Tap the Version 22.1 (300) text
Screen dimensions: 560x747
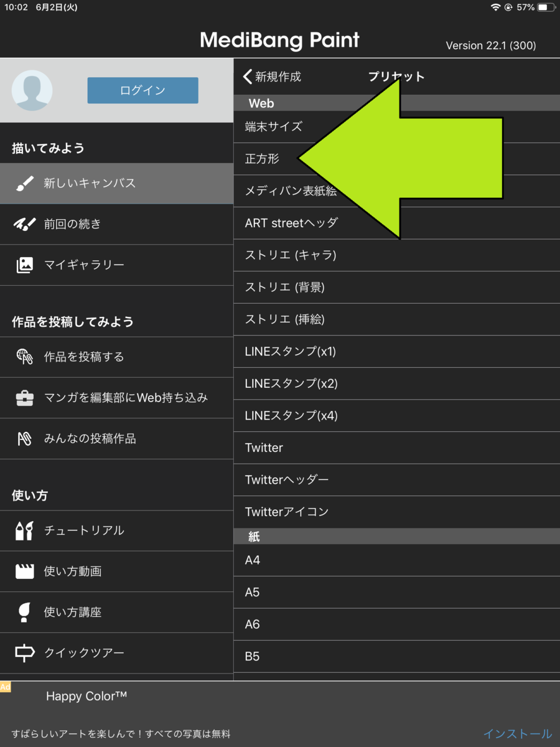coord(491,45)
